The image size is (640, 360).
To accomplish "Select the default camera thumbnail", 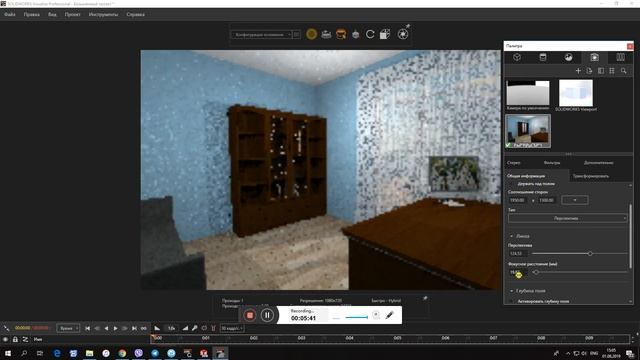I will coord(528,93).
